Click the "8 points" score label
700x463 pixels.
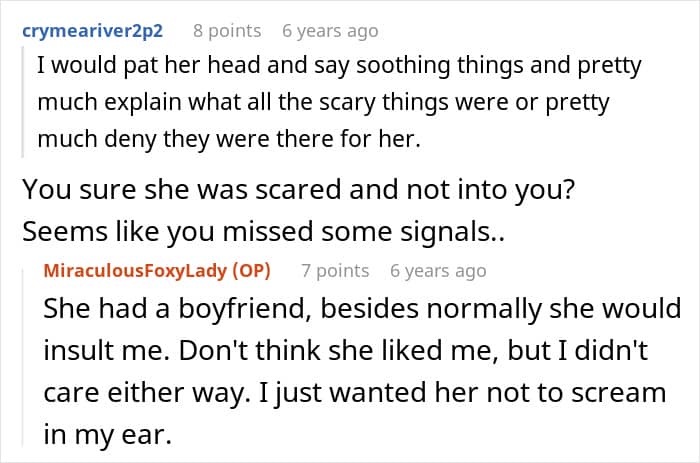coord(225,31)
